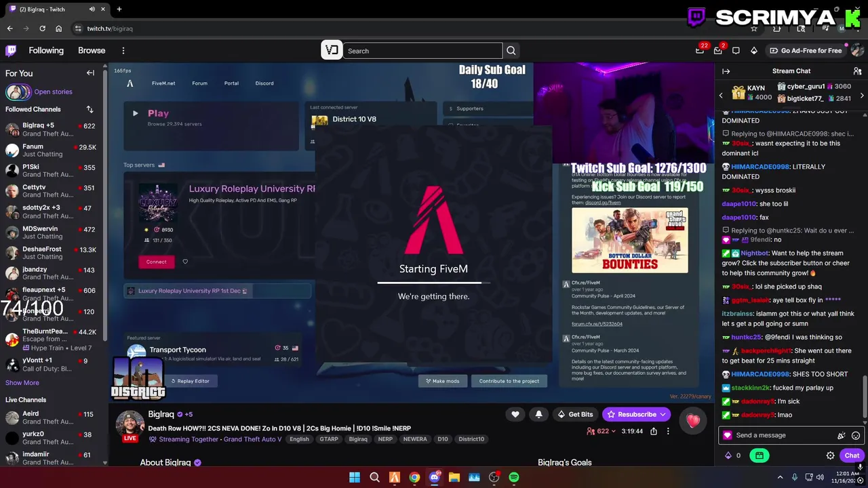Screen dimensions: 868x488
Task: Open the Resubscribe dropdown
Action: 636,414
